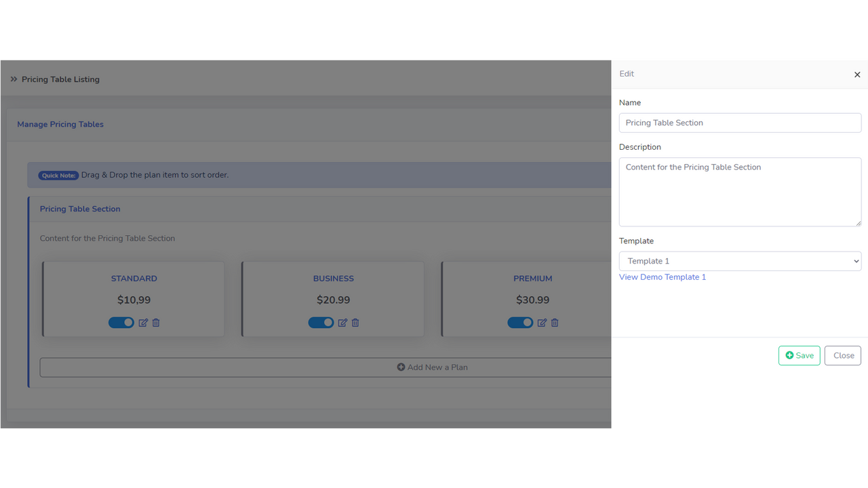Delete the STANDARD plan via trash icon
The height and width of the screenshot is (488, 868).
(155, 323)
